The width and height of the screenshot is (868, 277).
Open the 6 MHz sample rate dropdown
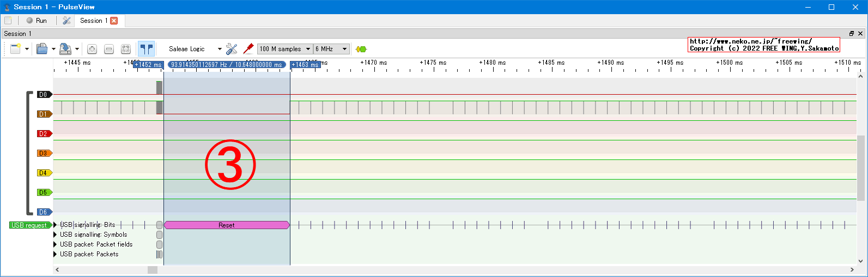(331, 49)
